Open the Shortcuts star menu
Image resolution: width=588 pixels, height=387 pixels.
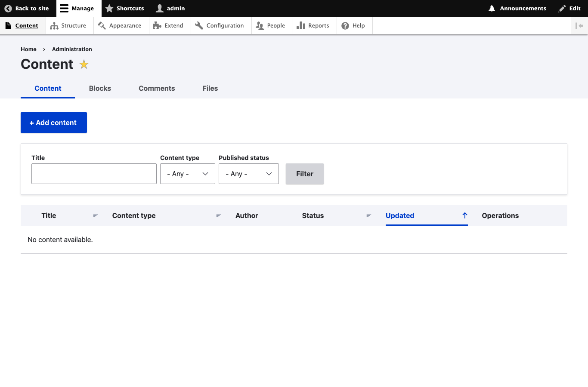[x=125, y=9]
